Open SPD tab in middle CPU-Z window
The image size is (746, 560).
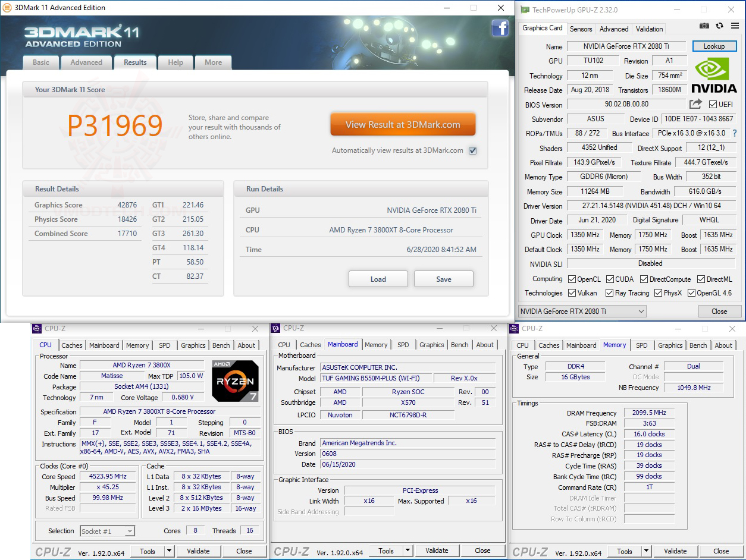click(x=403, y=345)
